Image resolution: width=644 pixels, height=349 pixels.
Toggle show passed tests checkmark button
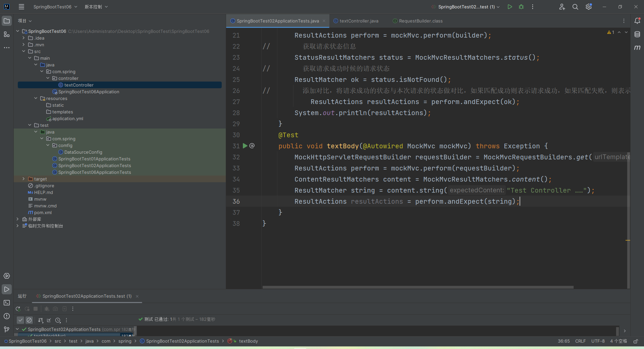(20, 320)
